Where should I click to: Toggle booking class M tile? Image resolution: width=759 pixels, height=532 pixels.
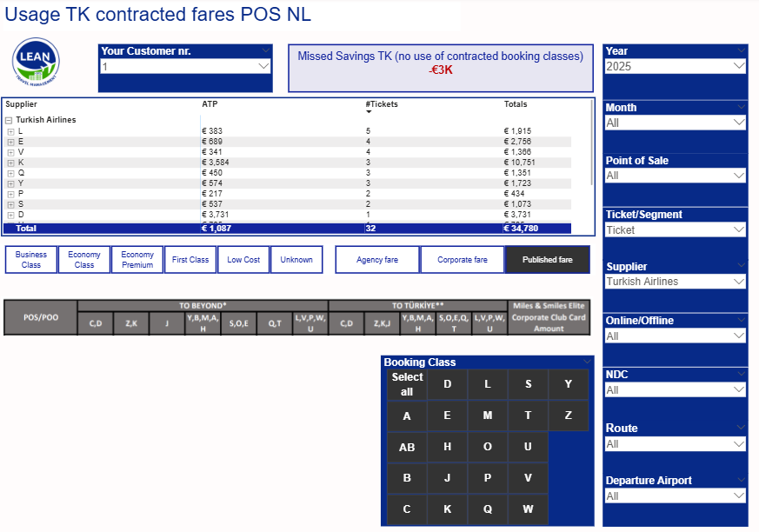[488, 416]
